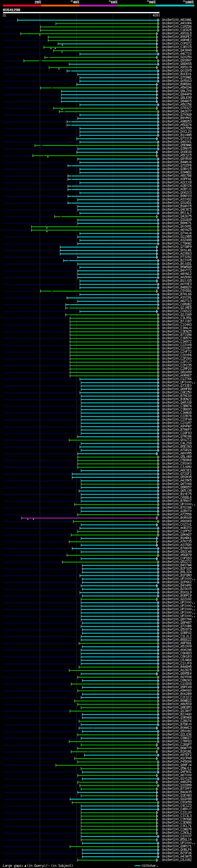This screenshot has height=868, width=197.
Task: Select the UniRef100_A7H735 label
Action: [177, 542]
